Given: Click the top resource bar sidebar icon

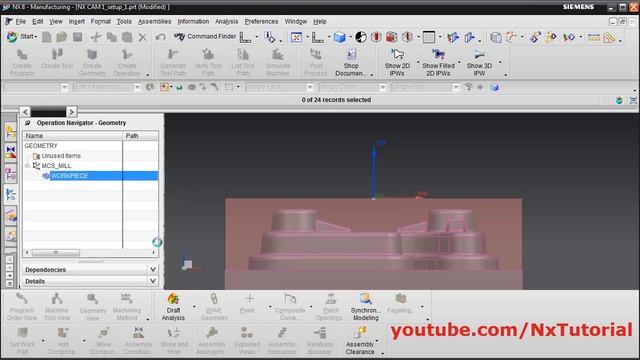Looking at the screenshot, I should [x=10, y=132].
